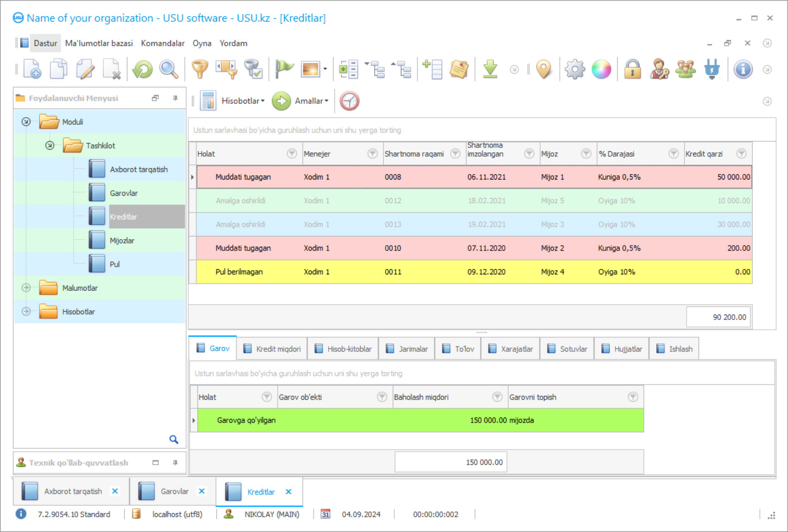
Task: Switch to the Hujjatlar tab
Action: 622,349
